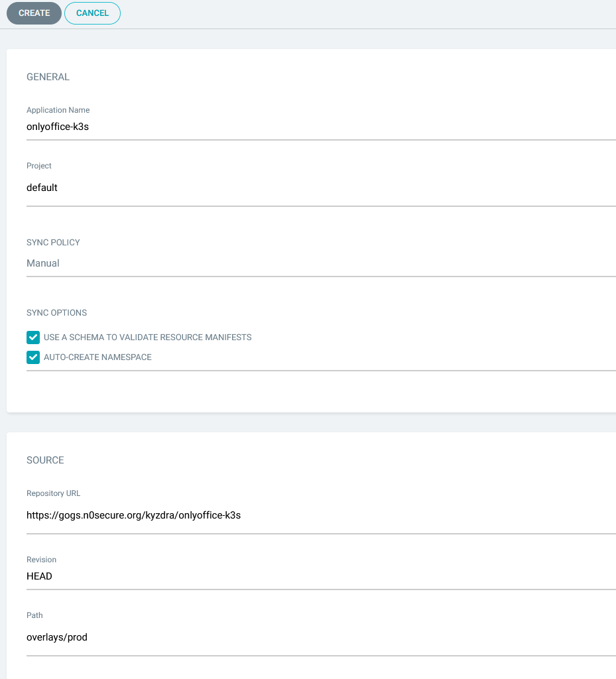The height and width of the screenshot is (679, 616).
Task: Click the GENERAL section heading
Action: [48, 77]
